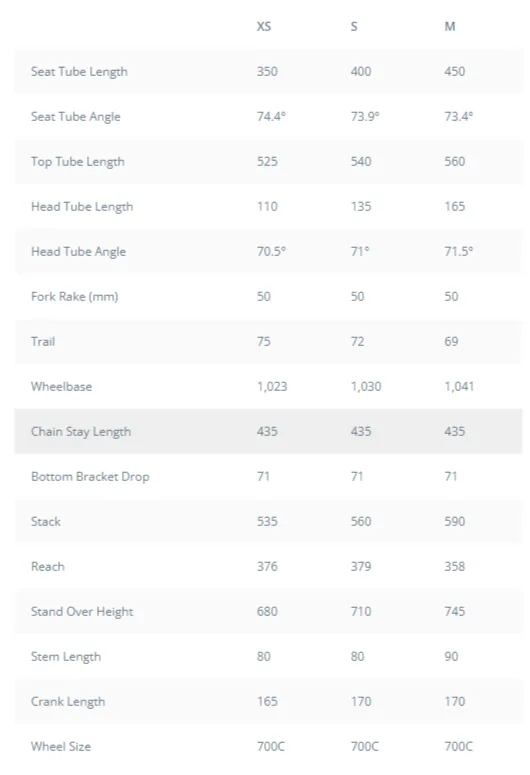Select the Bottom Bracket Drop label
The image size is (530, 775).
[90, 476]
